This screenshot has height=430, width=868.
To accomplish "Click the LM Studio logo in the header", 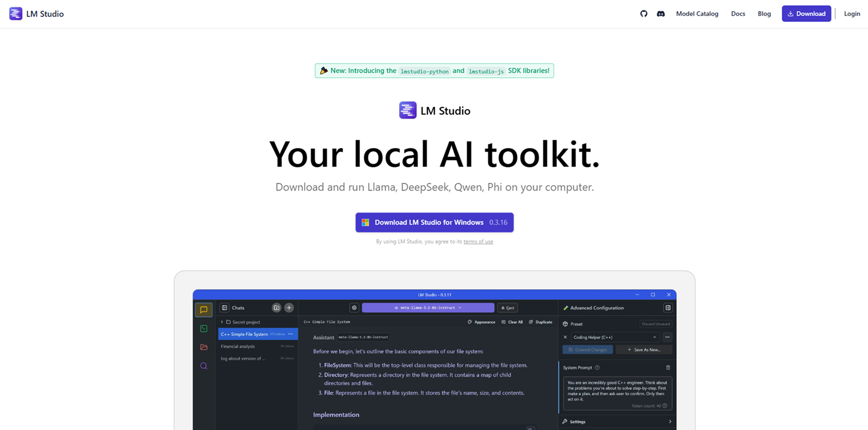I will pos(37,14).
